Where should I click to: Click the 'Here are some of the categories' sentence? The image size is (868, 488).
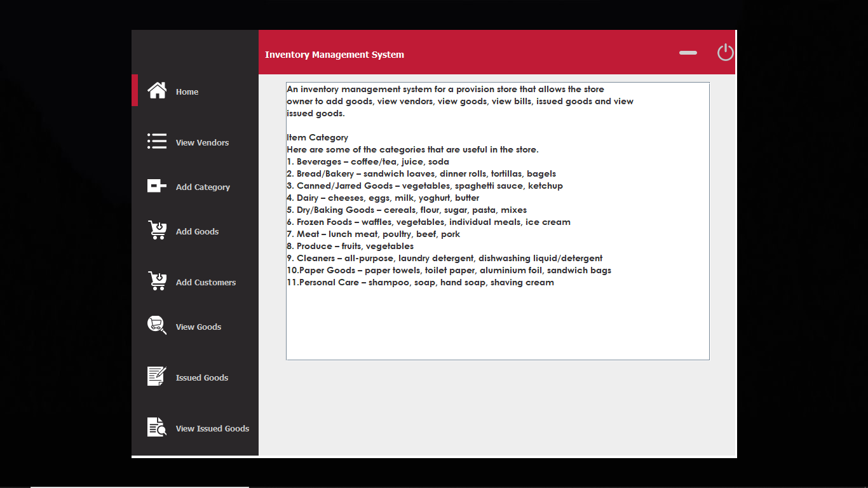412,150
